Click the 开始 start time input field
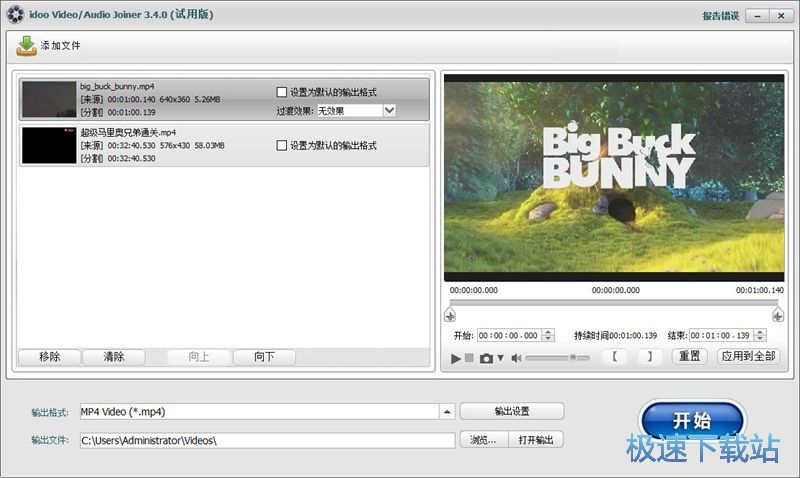 (x=509, y=335)
